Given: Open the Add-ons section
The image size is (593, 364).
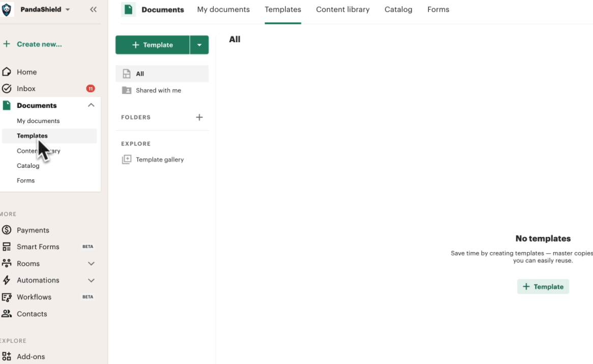Looking at the screenshot, I should tap(32, 356).
